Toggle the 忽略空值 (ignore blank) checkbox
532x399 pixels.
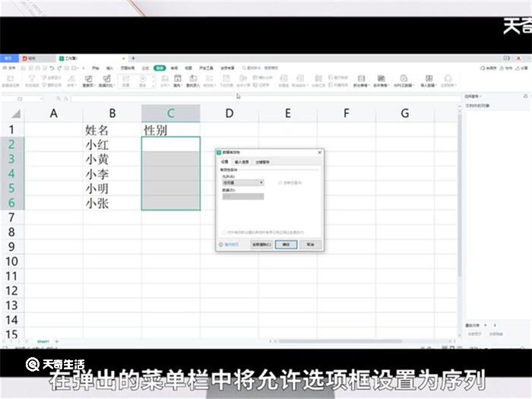click(281, 183)
